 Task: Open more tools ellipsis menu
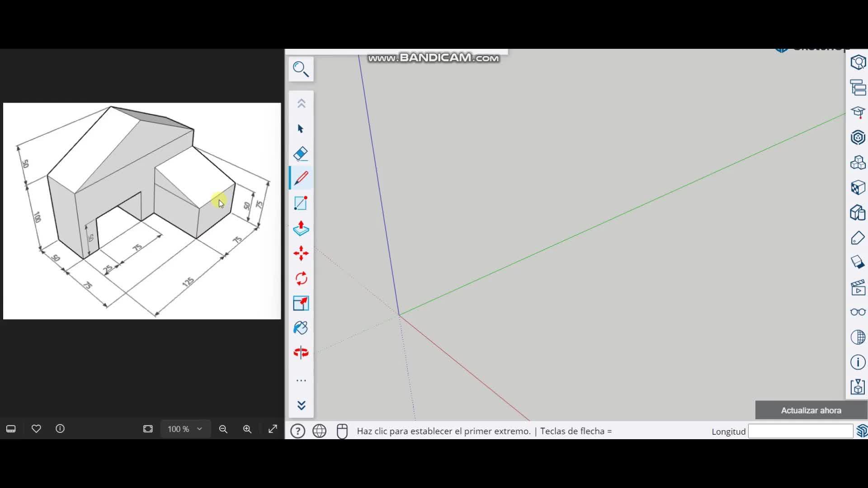(x=301, y=381)
